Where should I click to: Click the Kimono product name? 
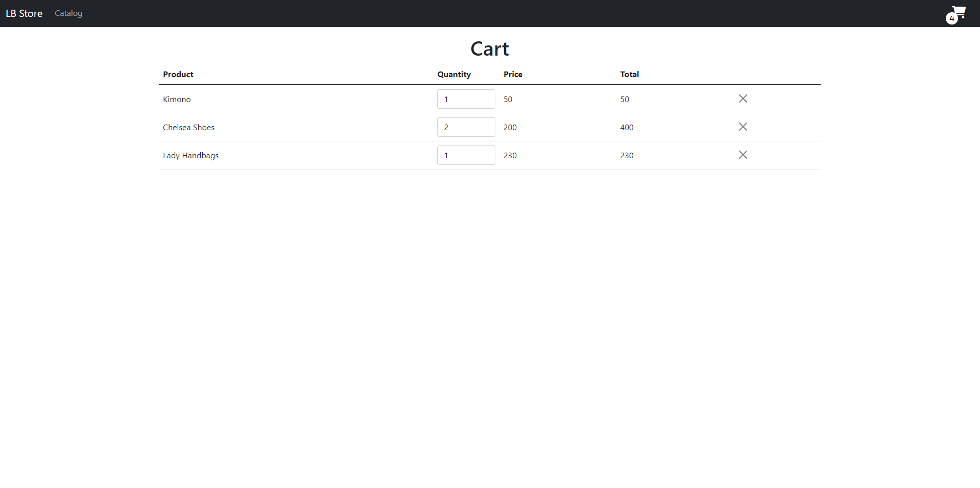coord(177,99)
